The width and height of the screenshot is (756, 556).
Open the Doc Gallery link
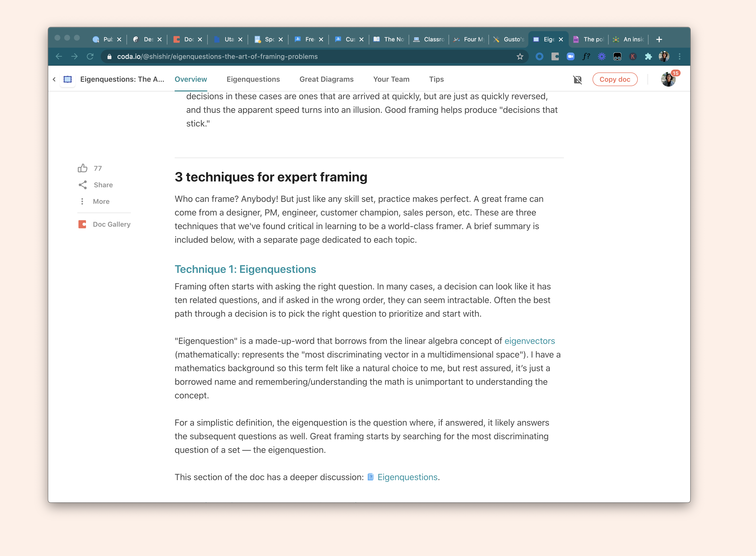coord(111,224)
